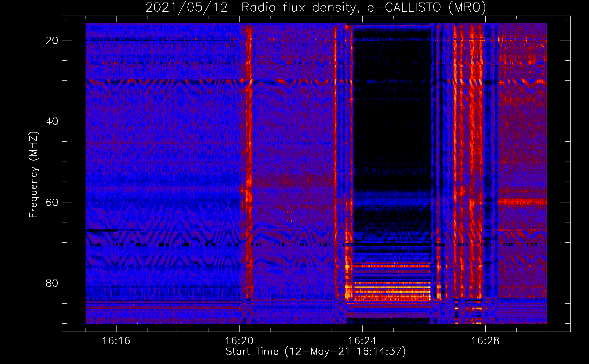Image resolution: width=589 pixels, height=364 pixels.
Task: Click the 16:16 time tick label
Action: pos(116,341)
